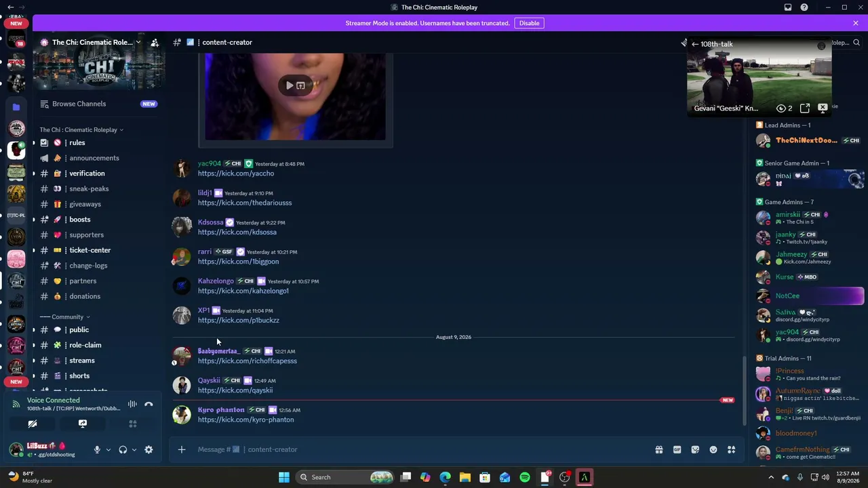
Task: Open voice activities launcher
Action: pos(133,424)
